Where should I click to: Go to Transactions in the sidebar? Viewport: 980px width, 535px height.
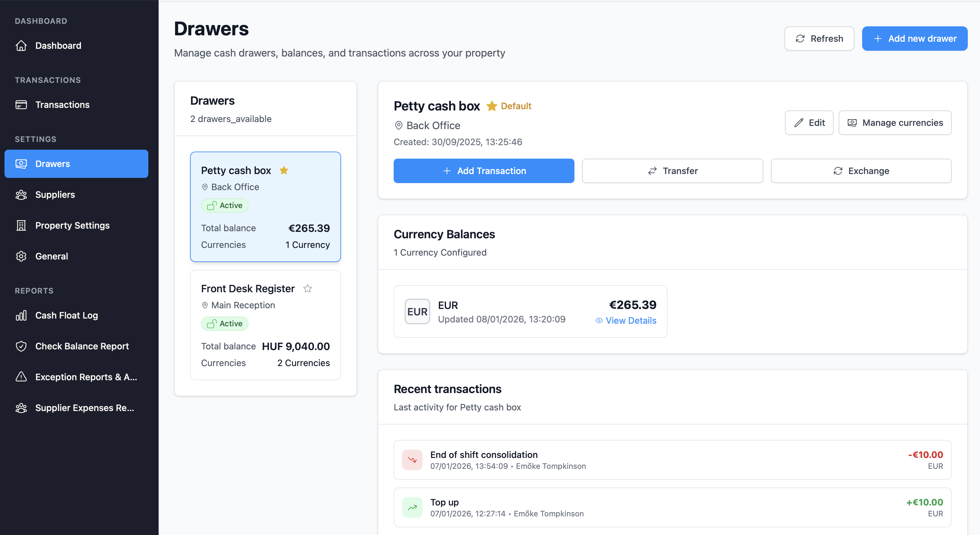(62, 105)
